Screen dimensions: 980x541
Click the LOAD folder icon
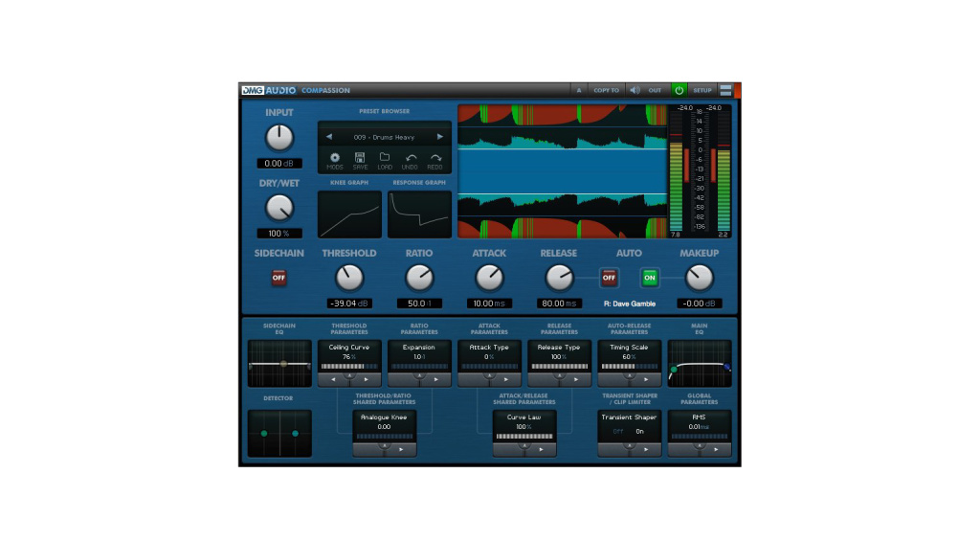point(385,157)
